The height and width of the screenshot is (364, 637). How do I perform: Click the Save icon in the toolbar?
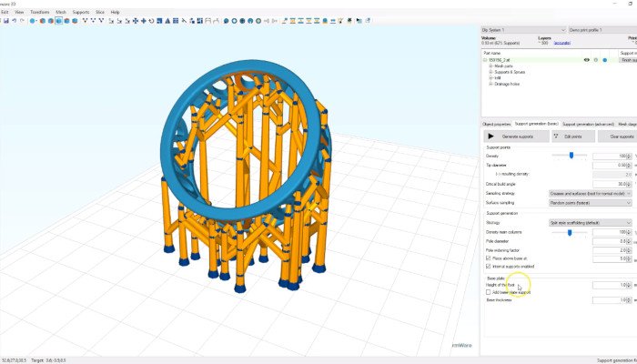[x=5, y=20]
